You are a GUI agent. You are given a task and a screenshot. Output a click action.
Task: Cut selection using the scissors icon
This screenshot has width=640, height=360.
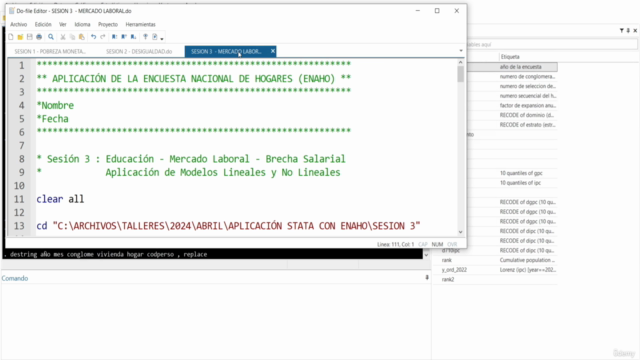(x=63, y=37)
